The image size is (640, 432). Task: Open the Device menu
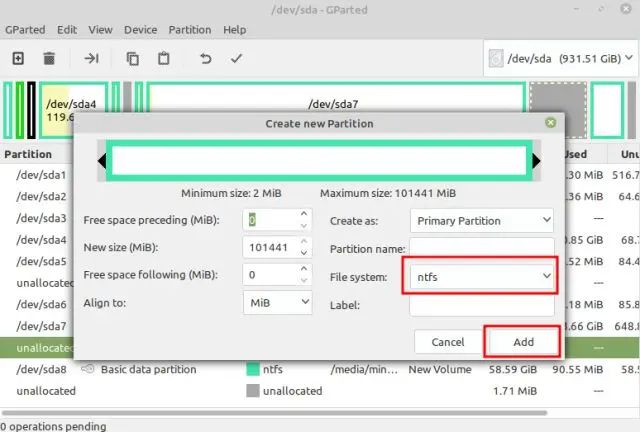(141, 30)
